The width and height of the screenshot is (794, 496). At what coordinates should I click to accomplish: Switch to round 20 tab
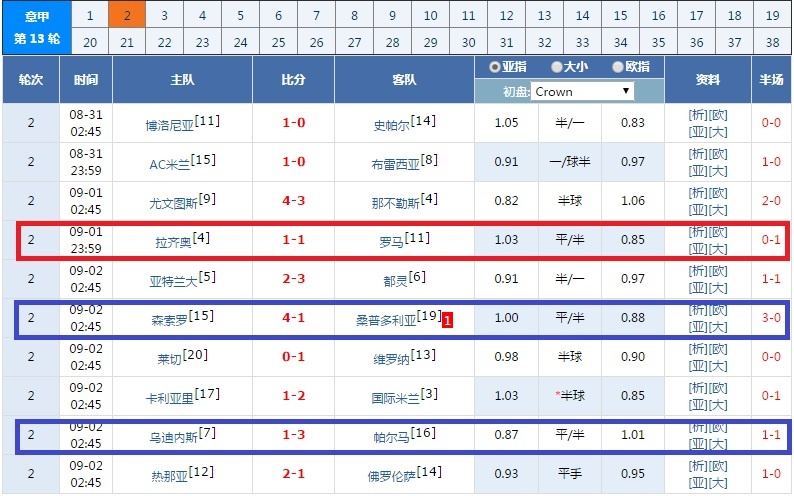(90, 42)
